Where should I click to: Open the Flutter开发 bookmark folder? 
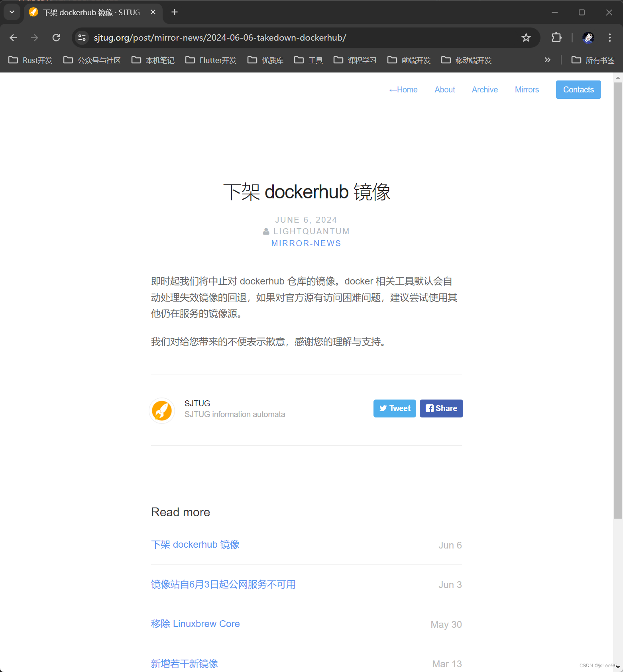pyautogui.click(x=211, y=60)
